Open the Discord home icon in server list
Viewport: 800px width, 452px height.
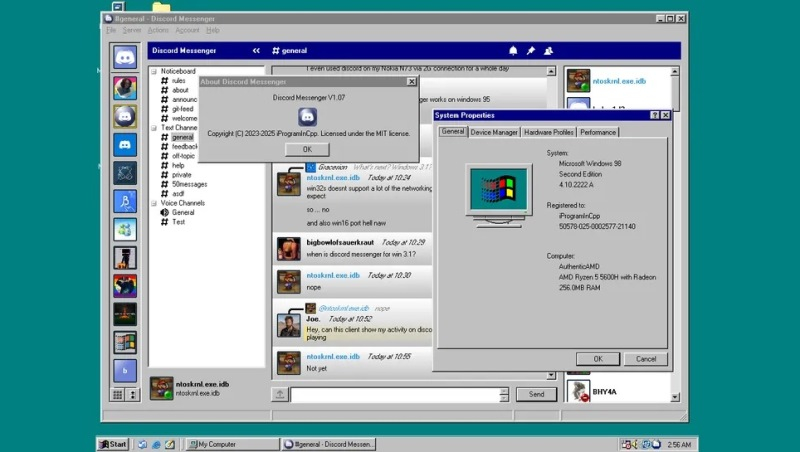[x=125, y=57]
